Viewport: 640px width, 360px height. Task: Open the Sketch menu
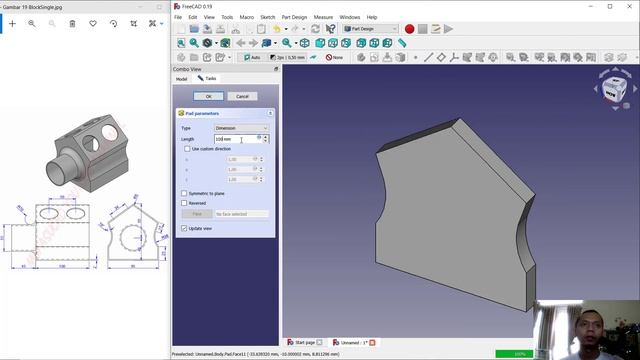(268, 17)
